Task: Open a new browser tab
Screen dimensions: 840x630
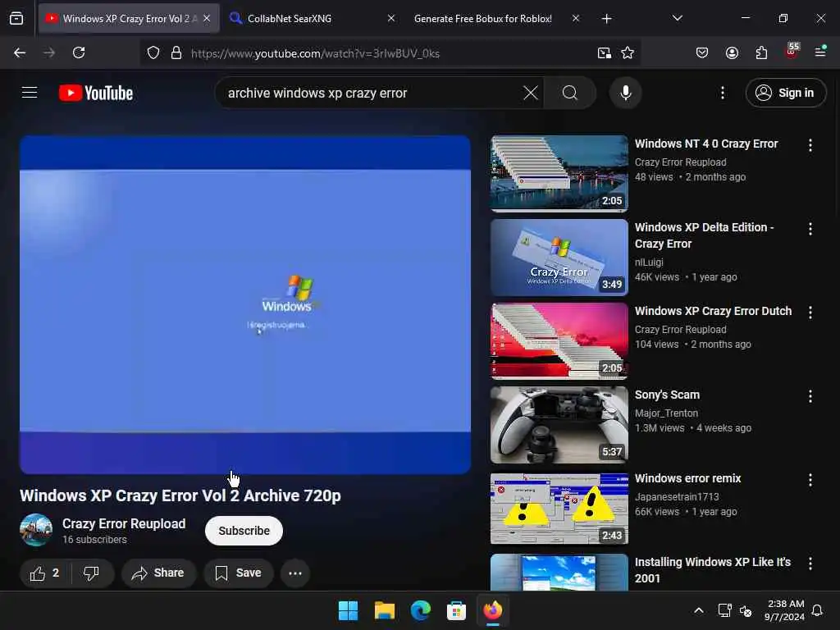Action: (606, 19)
